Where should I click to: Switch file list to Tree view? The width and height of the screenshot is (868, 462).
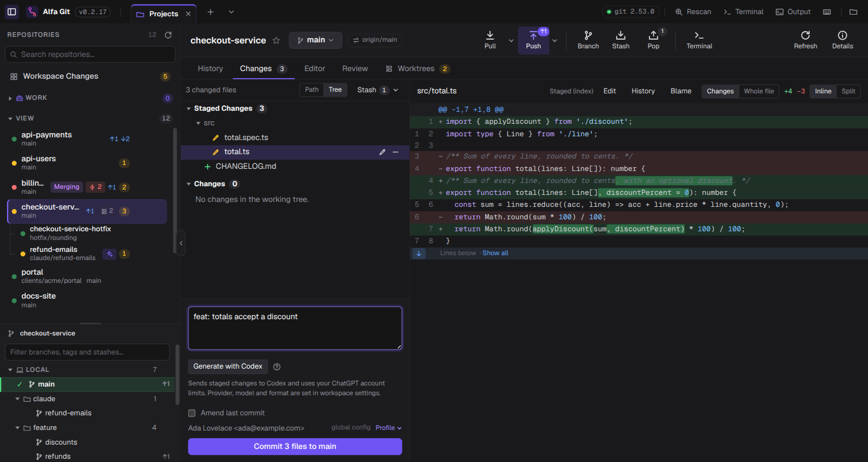tap(335, 90)
